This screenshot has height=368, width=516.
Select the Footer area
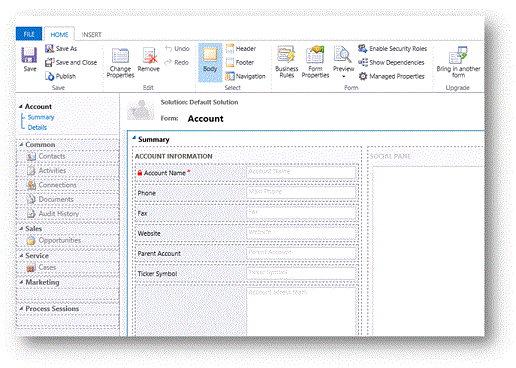(x=240, y=62)
